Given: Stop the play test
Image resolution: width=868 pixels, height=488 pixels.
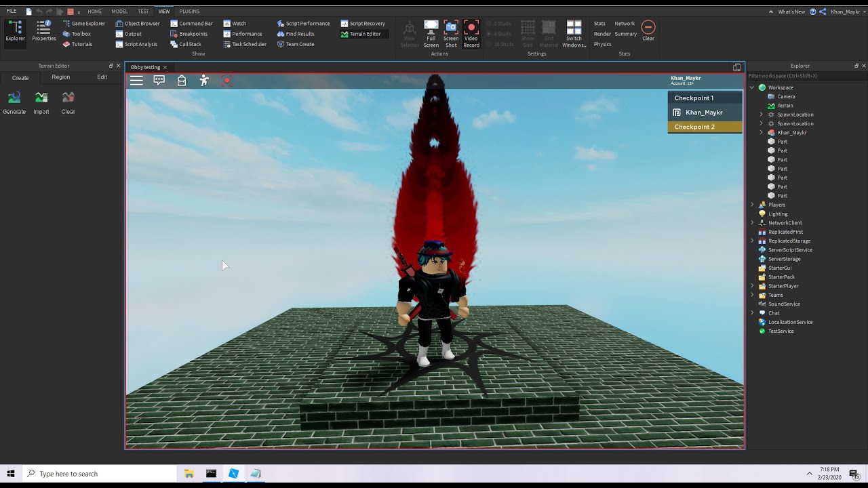Looking at the screenshot, I should click(70, 12).
